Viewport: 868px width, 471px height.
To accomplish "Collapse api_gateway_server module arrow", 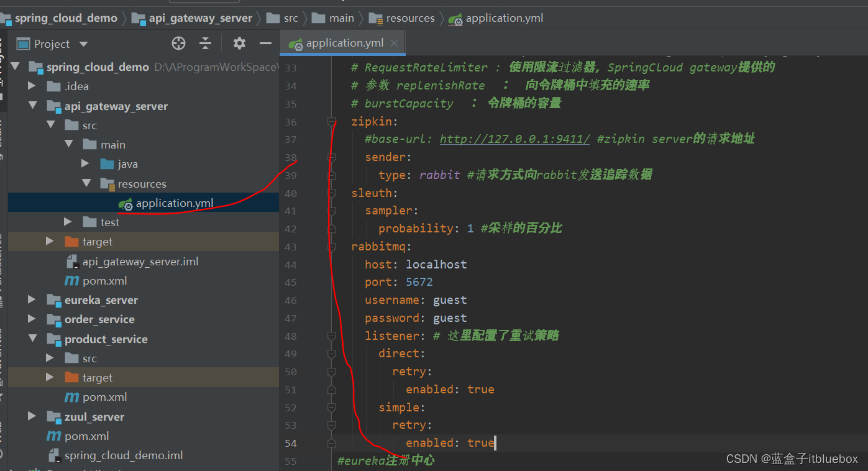I will 32,106.
